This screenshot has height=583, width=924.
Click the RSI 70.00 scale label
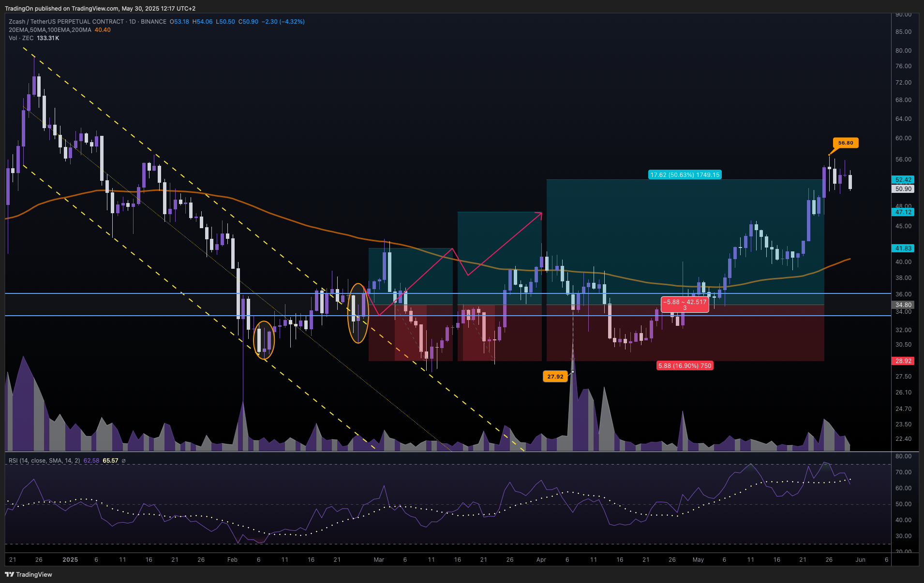903,472
